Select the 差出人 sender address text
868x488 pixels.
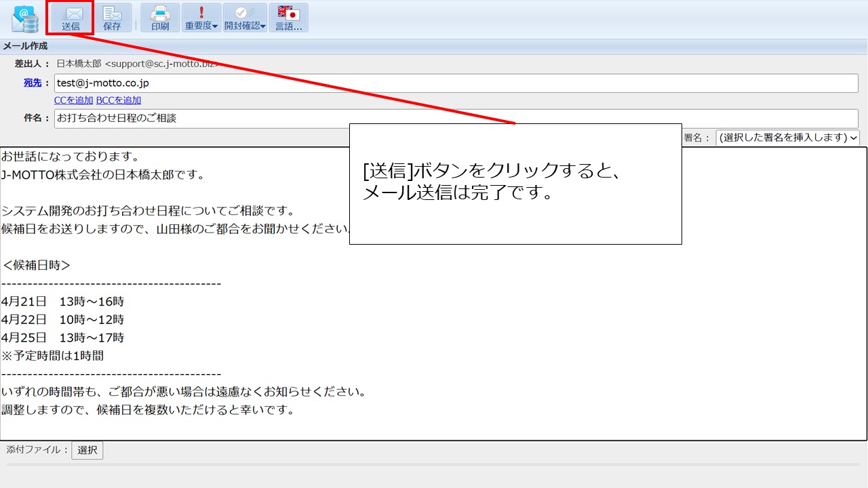pyautogui.click(x=136, y=64)
